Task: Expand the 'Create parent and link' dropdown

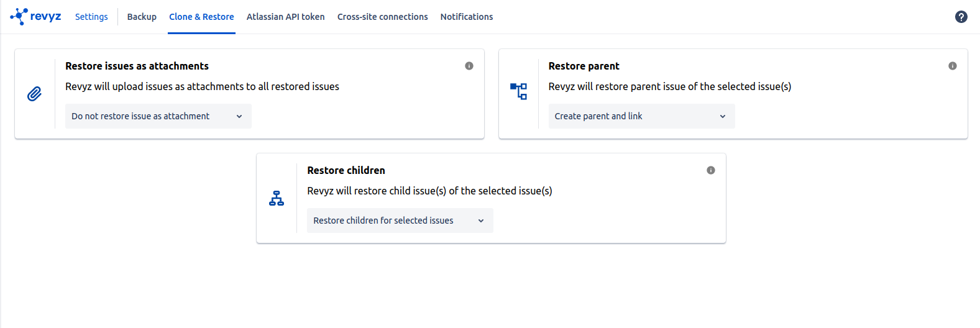Action: coord(641,116)
